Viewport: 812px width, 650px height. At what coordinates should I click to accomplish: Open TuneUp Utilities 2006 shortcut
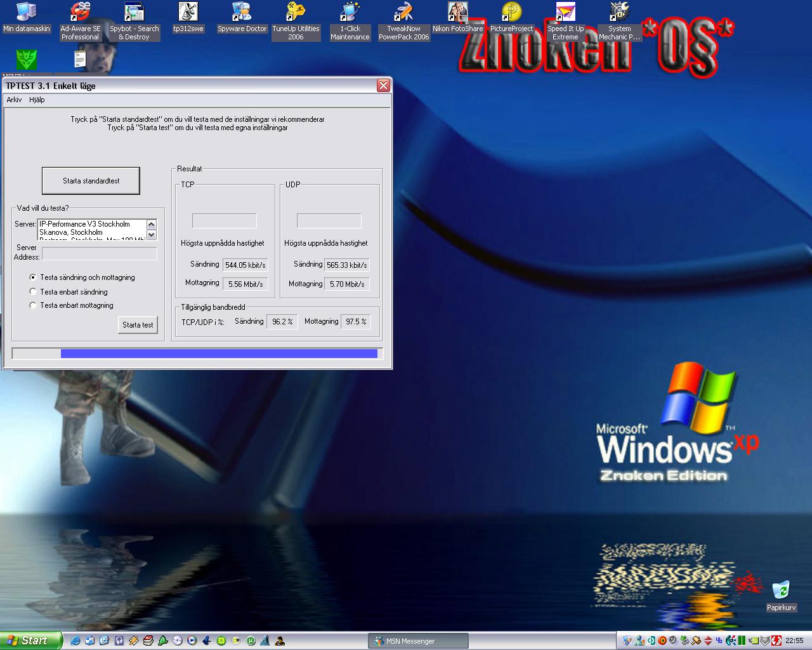coord(296,21)
